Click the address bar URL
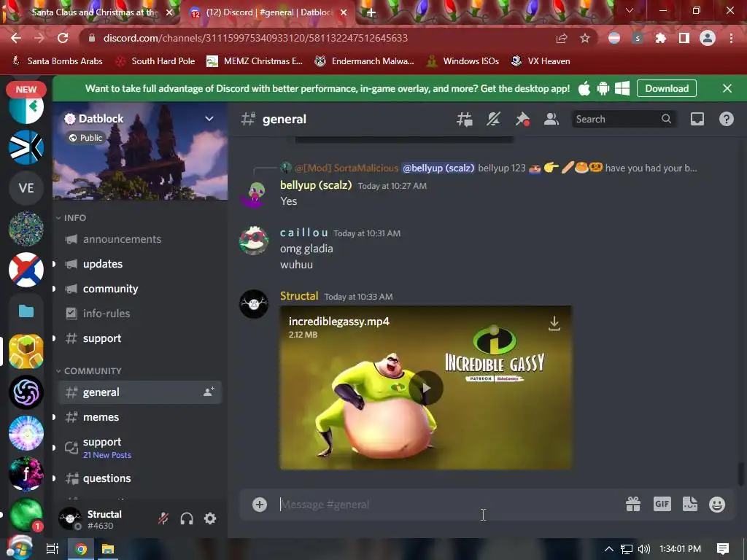This screenshot has height=560, width=747. click(255, 38)
